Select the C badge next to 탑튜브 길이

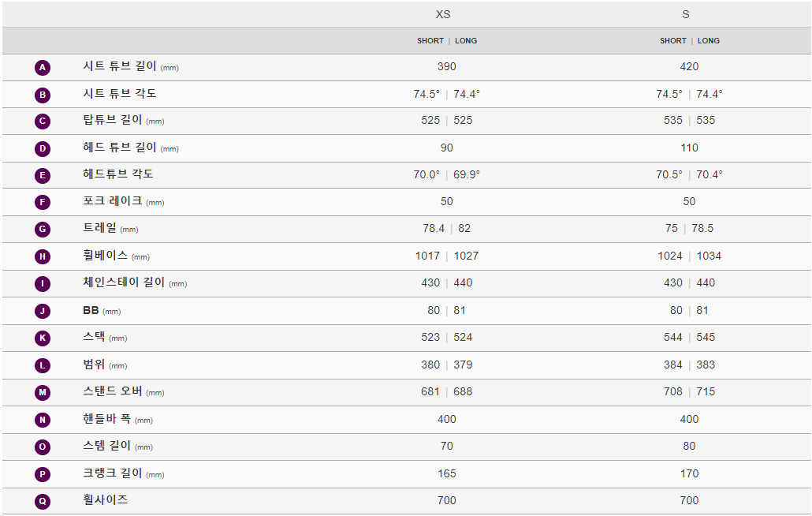pyautogui.click(x=43, y=122)
